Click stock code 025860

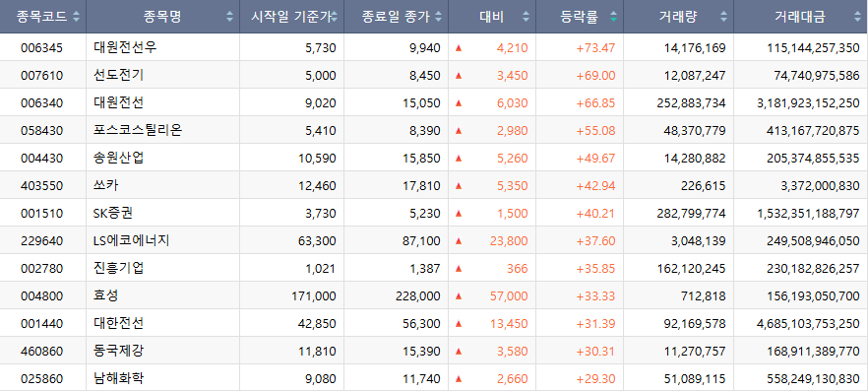pos(42,379)
